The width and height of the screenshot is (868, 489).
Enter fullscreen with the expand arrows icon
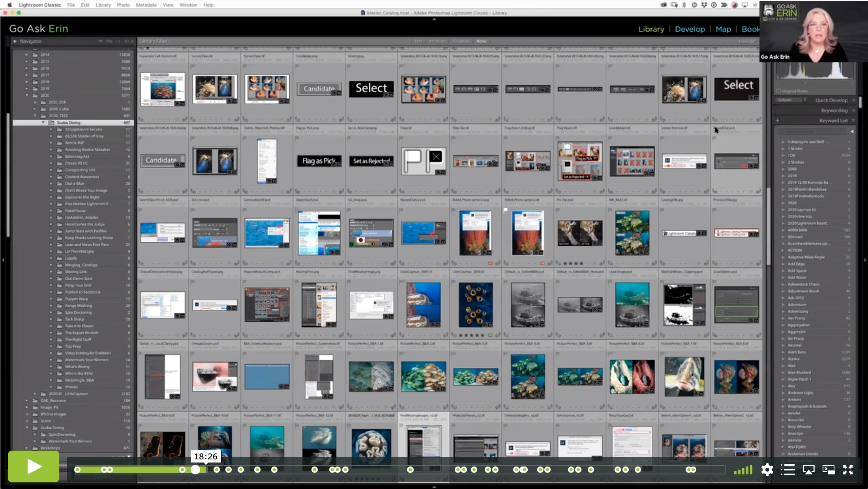pyautogui.click(x=848, y=470)
